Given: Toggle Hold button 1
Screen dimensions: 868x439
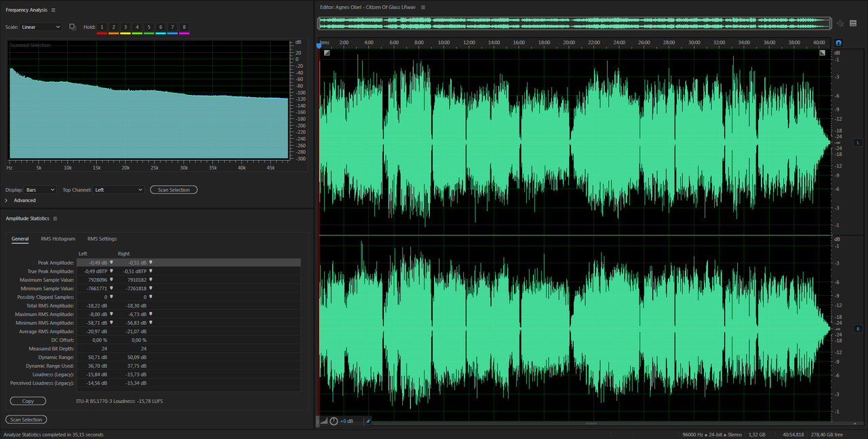Looking at the screenshot, I should tap(102, 27).
